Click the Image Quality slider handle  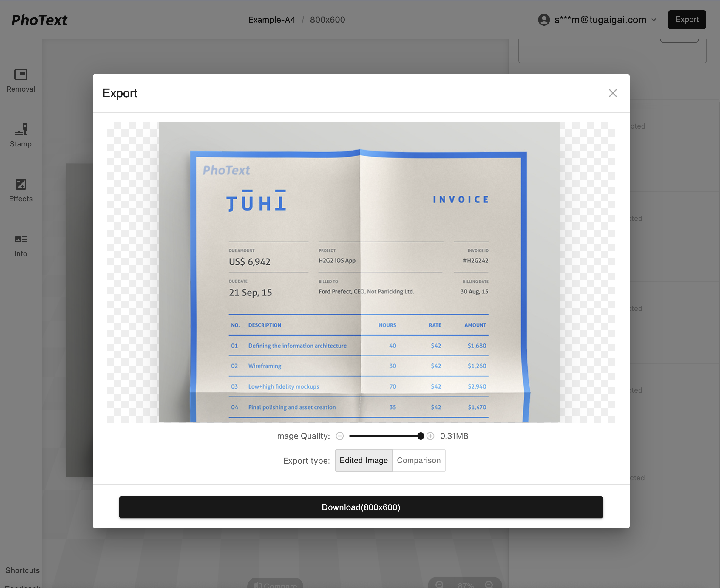point(421,436)
